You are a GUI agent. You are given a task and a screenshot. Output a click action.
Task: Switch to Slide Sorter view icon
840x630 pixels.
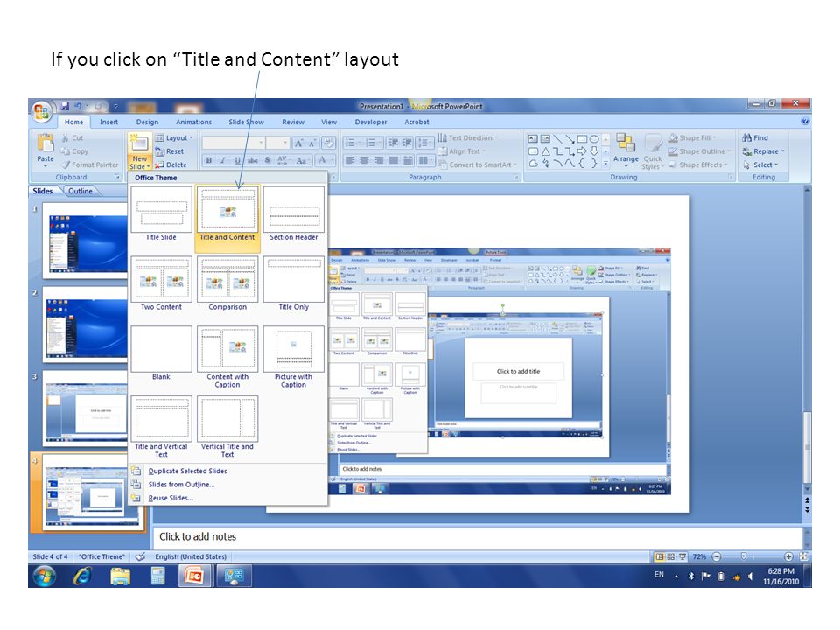[671, 556]
